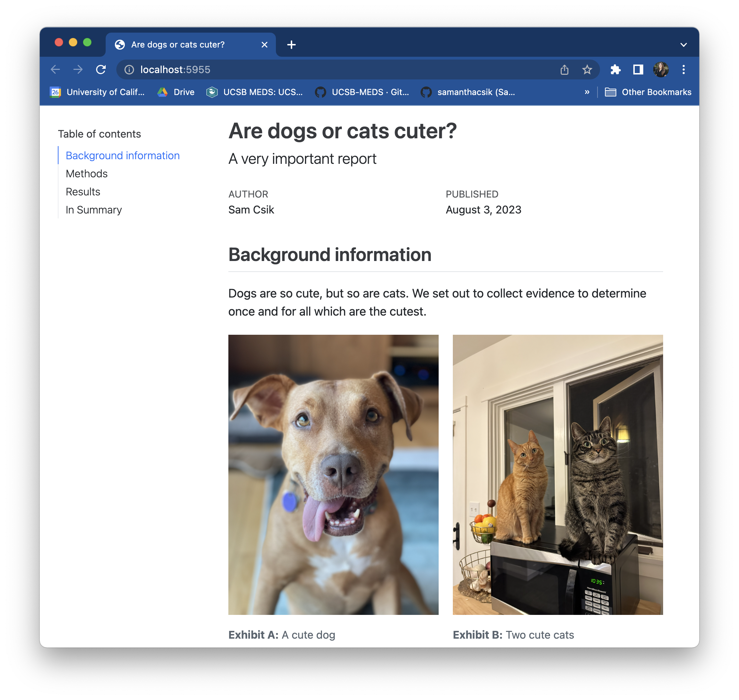Go to Methods in table of contents
This screenshot has width=739, height=700.
click(87, 174)
